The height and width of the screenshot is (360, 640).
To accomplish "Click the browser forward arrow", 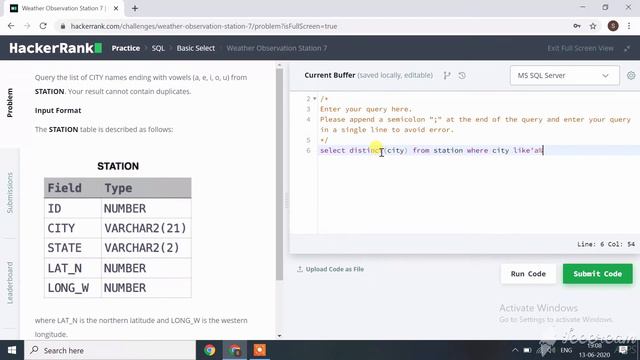I will (27, 26).
